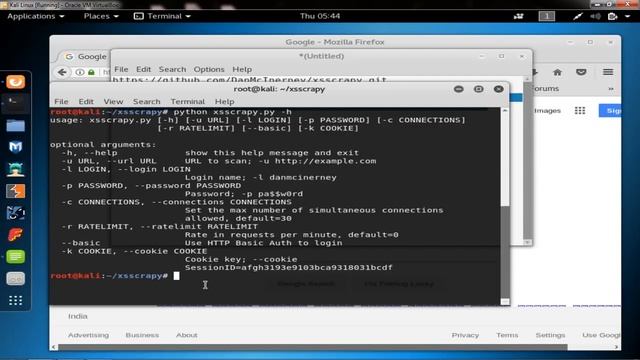Launch the terminal from the dock
Screen dimensions: 640x360
(16, 103)
